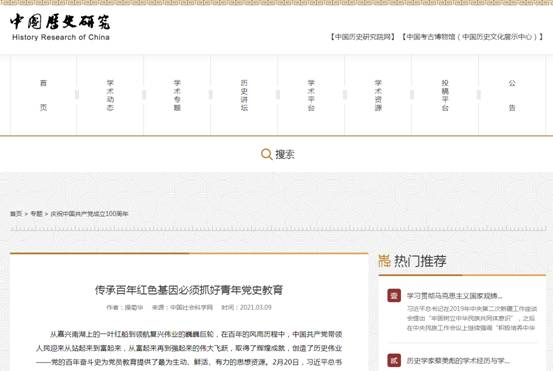Click the 搜索 search text

pyautogui.click(x=285, y=154)
